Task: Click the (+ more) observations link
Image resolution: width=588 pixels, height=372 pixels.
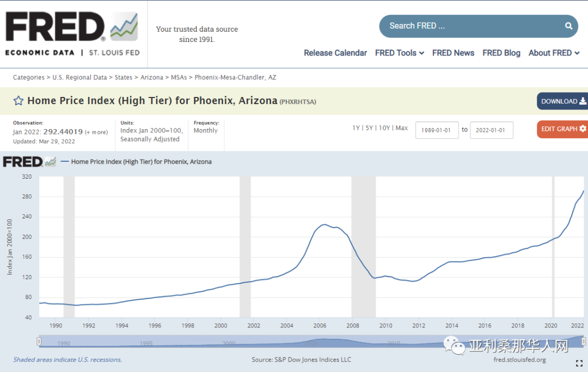Action: click(96, 132)
